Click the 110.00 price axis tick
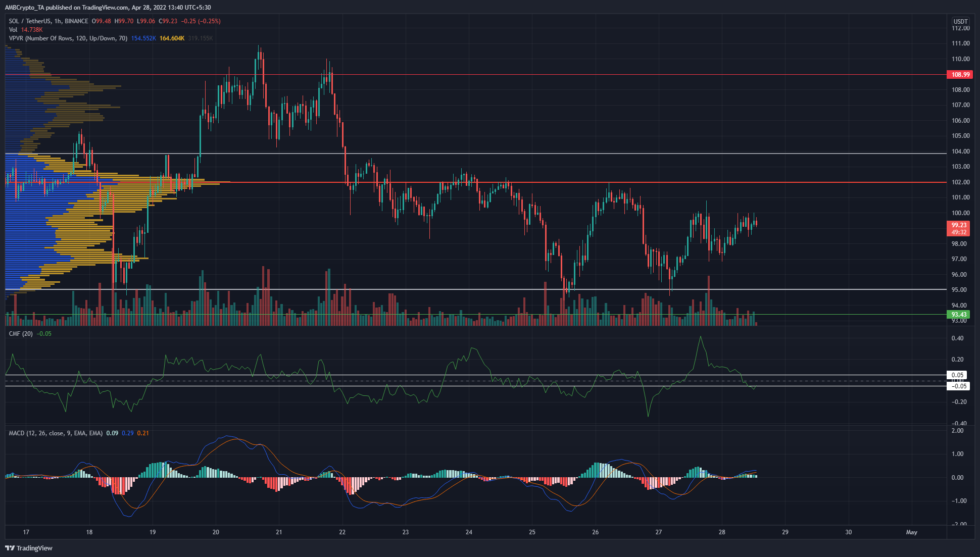This screenshot has height=557, width=980. tap(960, 59)
